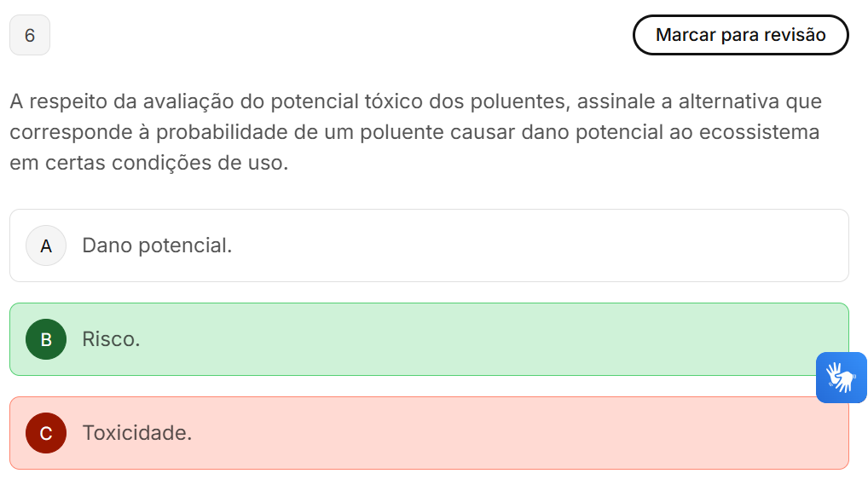Click the Marcar para revisão button
868x485 pixels.
pyautogui.click(x=740, y=35)
